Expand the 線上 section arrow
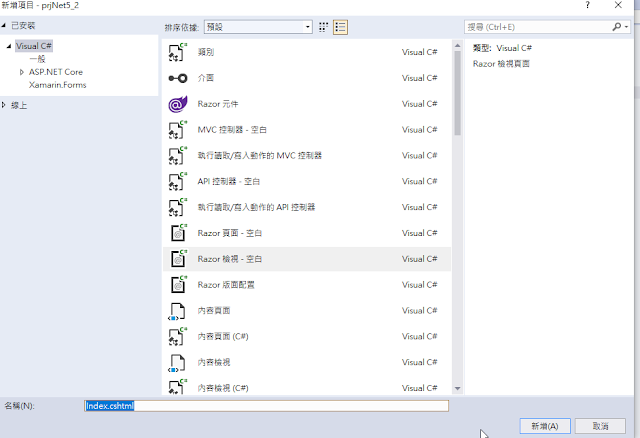Screen dimensions: 640x438 tap(4, 105)
